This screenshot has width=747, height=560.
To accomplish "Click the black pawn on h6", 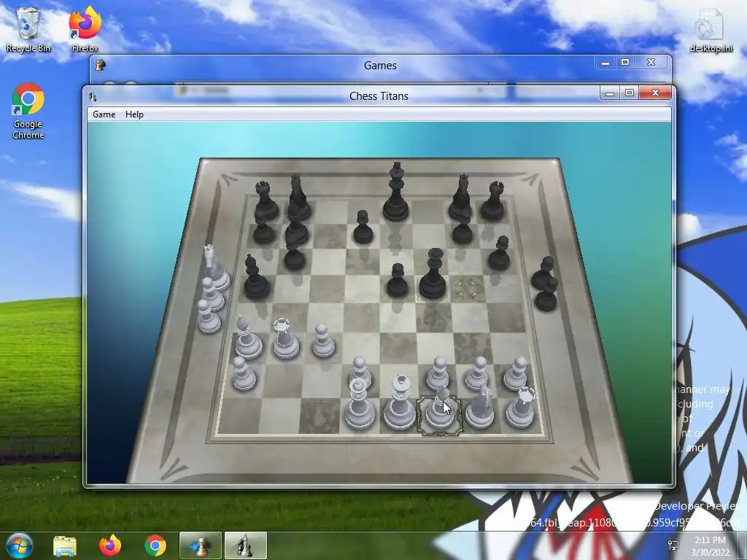I will tap(499, 254).
